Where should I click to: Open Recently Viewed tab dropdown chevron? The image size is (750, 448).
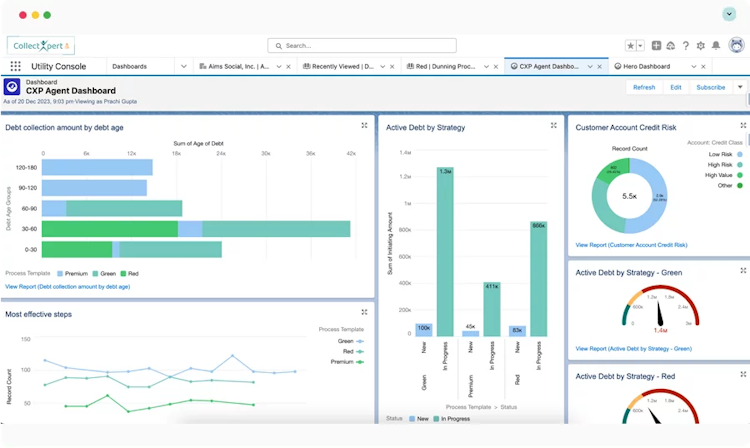point(383,66)
